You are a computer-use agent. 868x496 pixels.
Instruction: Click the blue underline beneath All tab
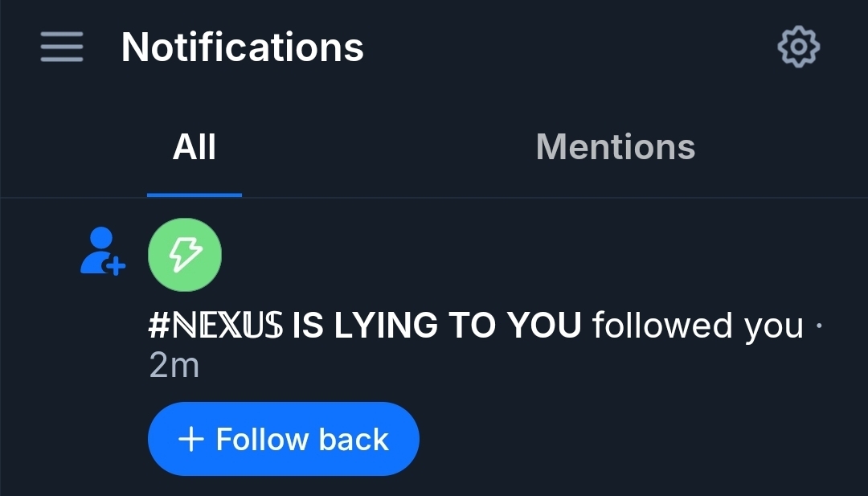coord(194,195)
